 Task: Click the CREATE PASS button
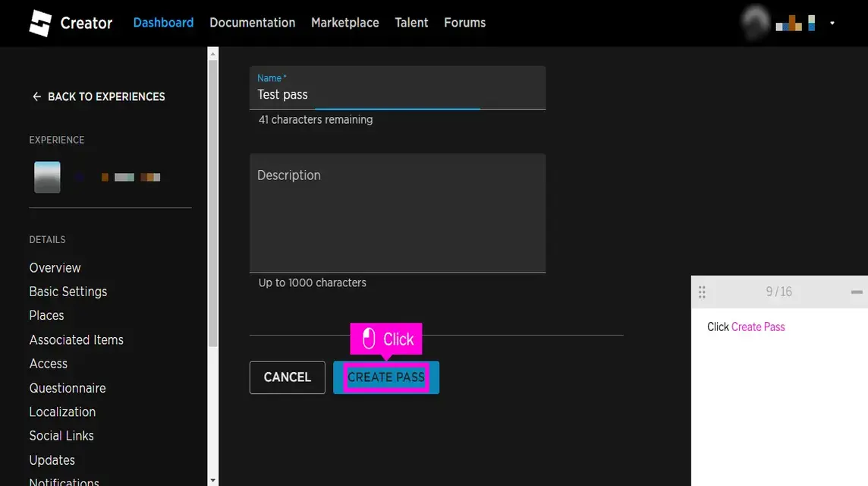385,377
